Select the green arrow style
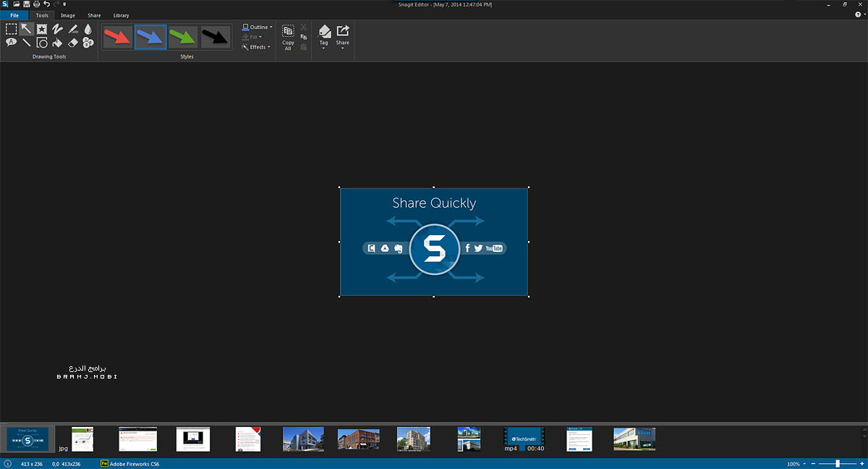Image resolution: width=868 pixels, height=469 pixels. [183, 35]
